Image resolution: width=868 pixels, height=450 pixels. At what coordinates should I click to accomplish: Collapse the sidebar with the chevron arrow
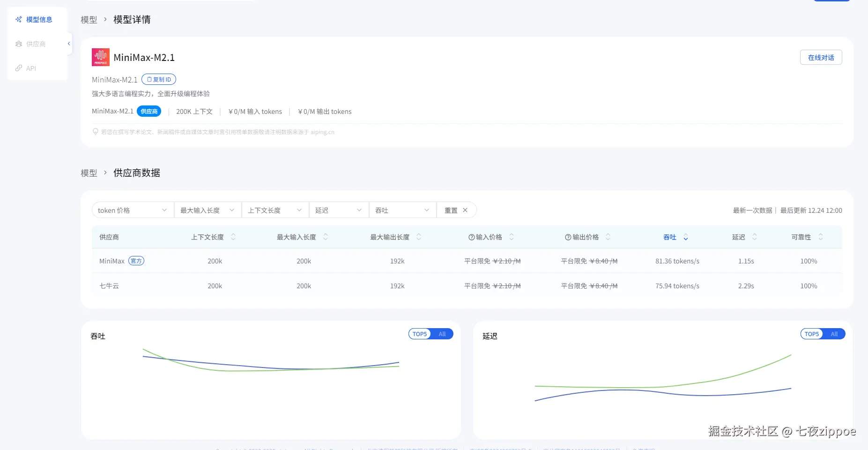point(69,44)
